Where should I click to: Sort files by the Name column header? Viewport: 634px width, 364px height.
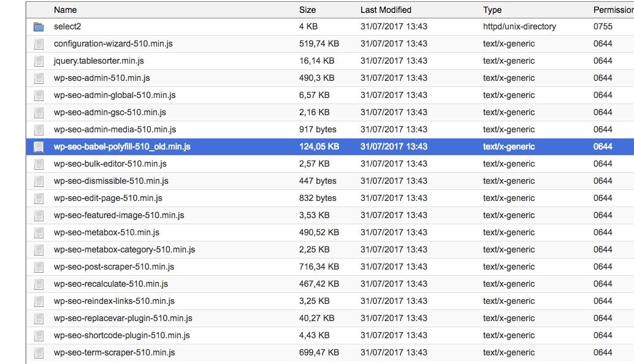(x=65, y=10)
